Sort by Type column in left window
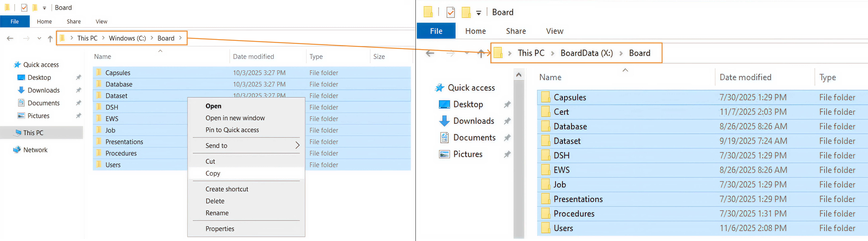The width and height of the screenshot is (868, 241). point(316,57)
